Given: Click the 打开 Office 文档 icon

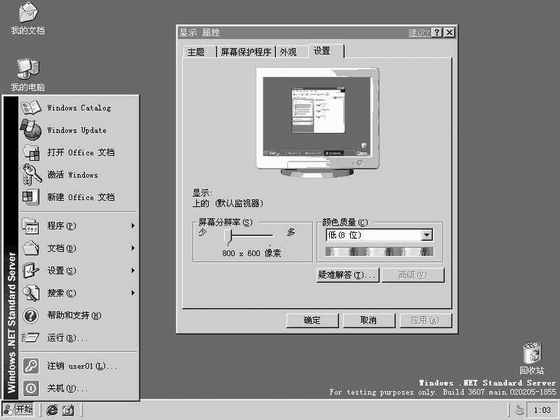Looking at the screenshot, I should [x=31, y=152].
